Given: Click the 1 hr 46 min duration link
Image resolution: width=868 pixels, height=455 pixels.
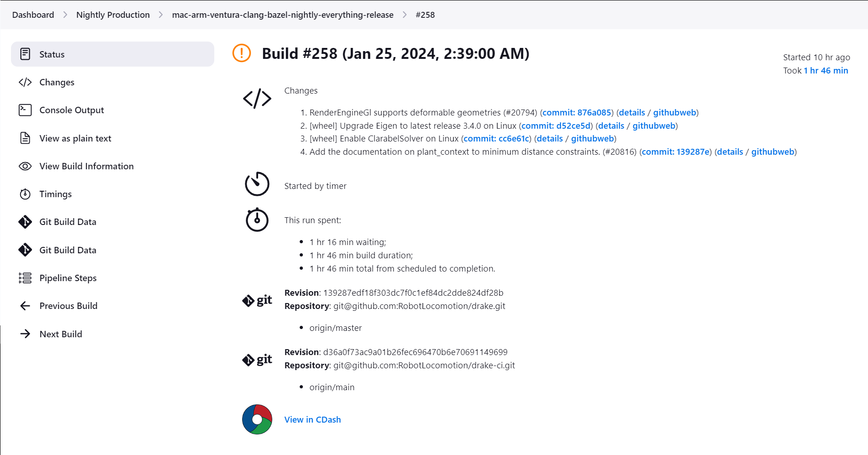Looking at the screenshot, I should coord(826,71).
